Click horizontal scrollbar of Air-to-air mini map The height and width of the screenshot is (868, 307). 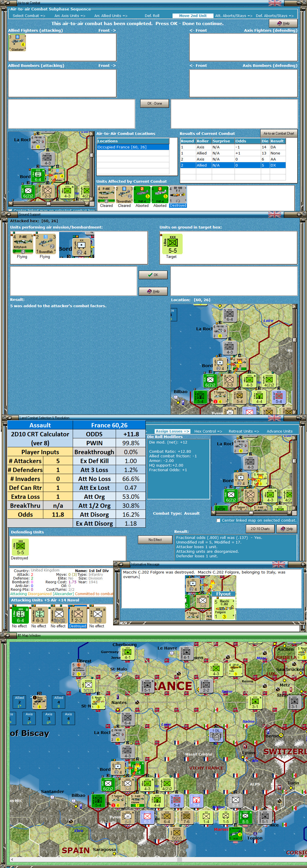click(48, 204)
